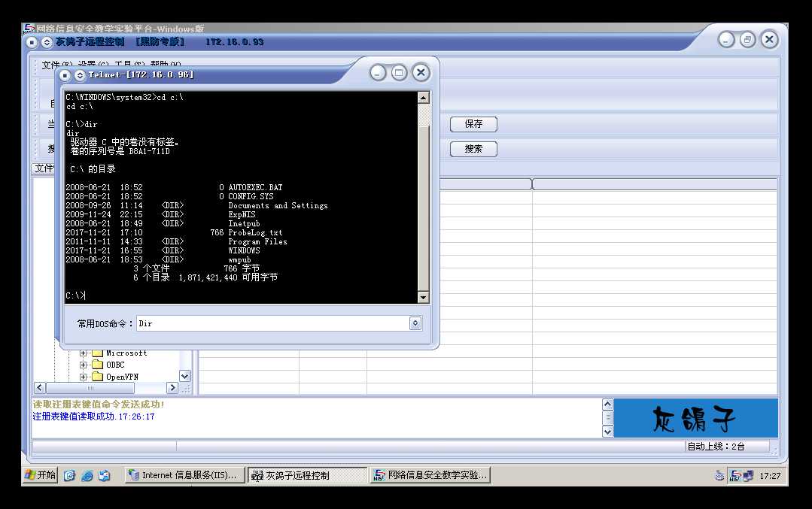Click tree panel down chevron scroll button
Image resolution: width=812 pixels, height=509 pixels.
click(x=185, y=376)
